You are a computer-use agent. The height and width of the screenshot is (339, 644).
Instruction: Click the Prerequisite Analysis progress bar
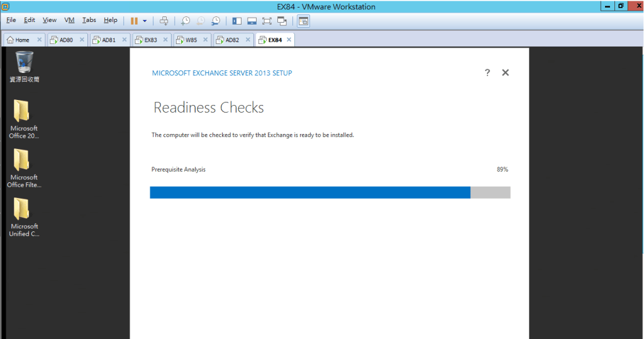330,192
